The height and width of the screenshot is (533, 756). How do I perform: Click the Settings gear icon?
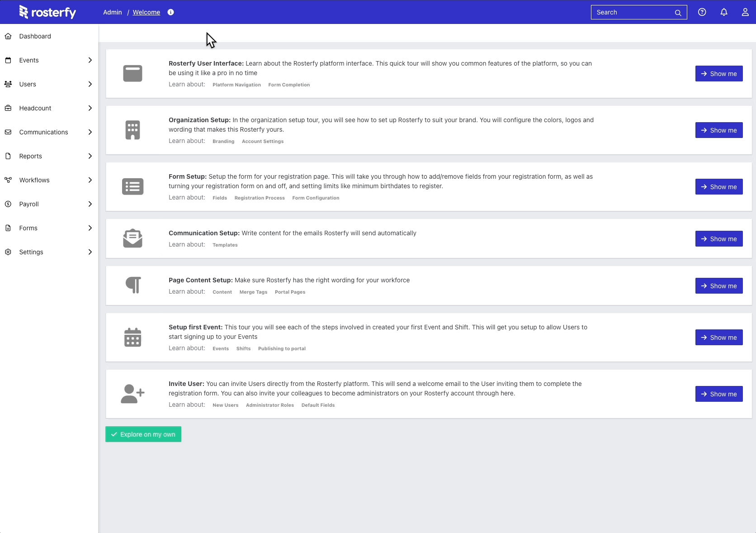[8, 252]
